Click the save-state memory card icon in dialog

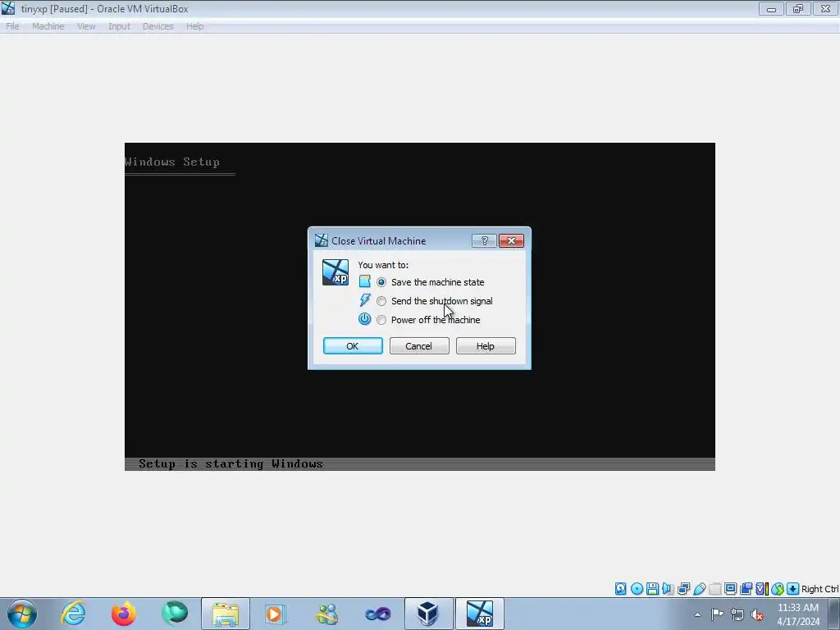click(x=365, y=281)
